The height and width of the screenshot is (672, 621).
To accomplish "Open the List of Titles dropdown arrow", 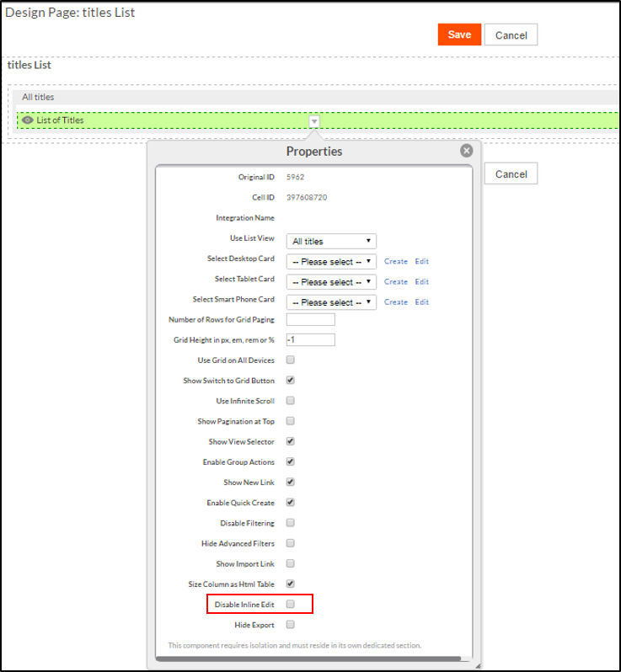I will click(314, 121).
